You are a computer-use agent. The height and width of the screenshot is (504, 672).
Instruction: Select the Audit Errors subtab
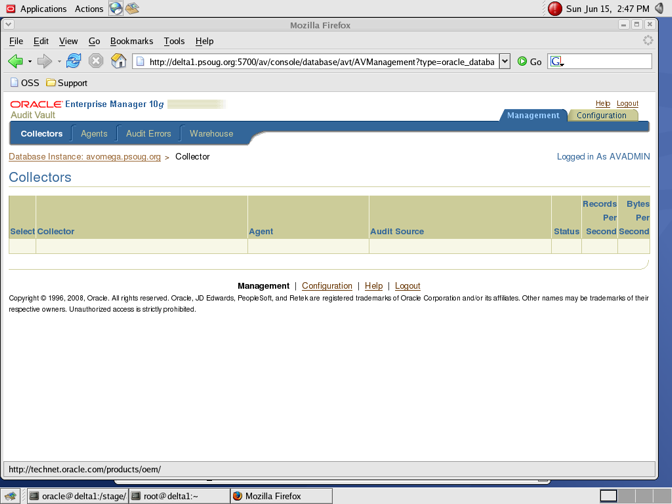[x=148, y=134]
